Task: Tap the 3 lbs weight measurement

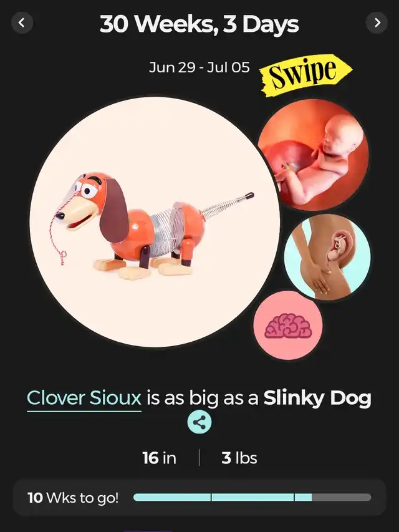Action: (x=239, y=458)
